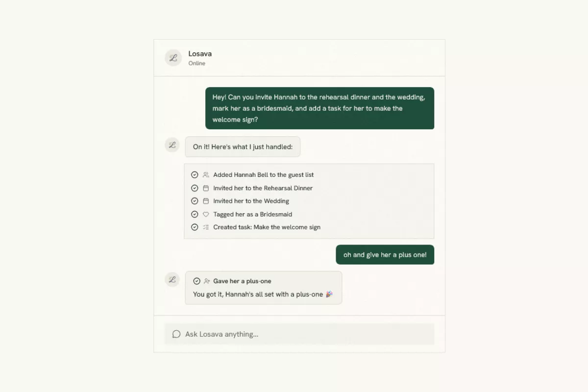This screenshot has height=392, width=588.
Task: Click the check circle for Created task row
Action: point(195,227)
